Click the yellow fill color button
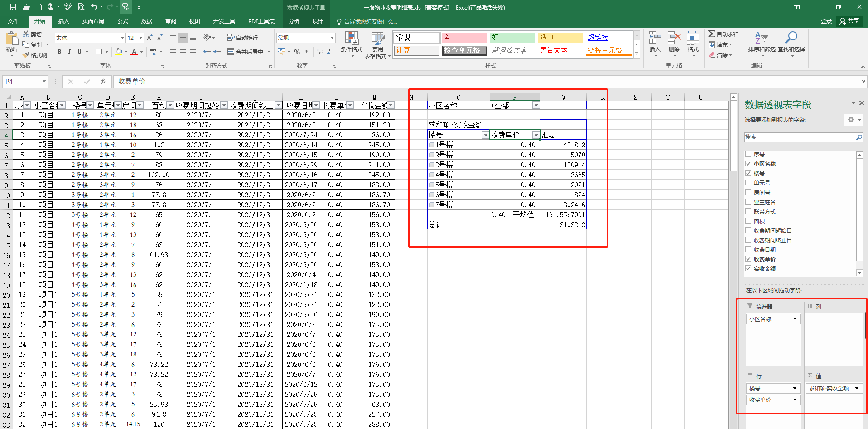This screenshot has width=868, height=429. click(x=119, y=52)
